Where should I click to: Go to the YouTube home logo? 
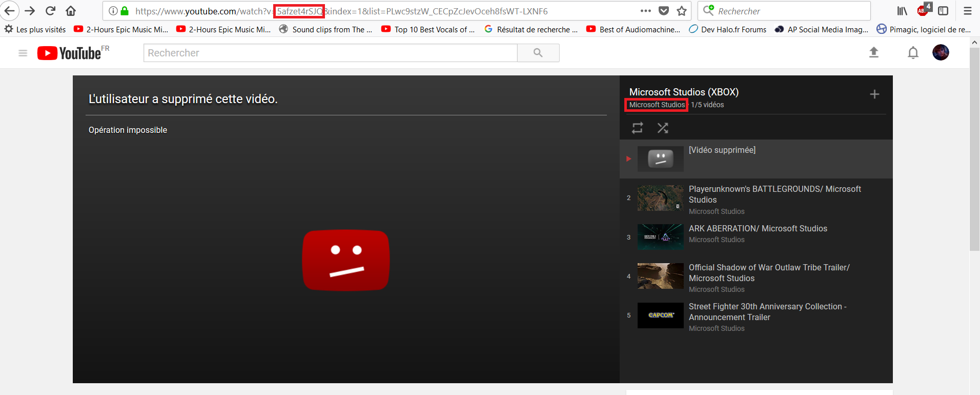[70, 53]
